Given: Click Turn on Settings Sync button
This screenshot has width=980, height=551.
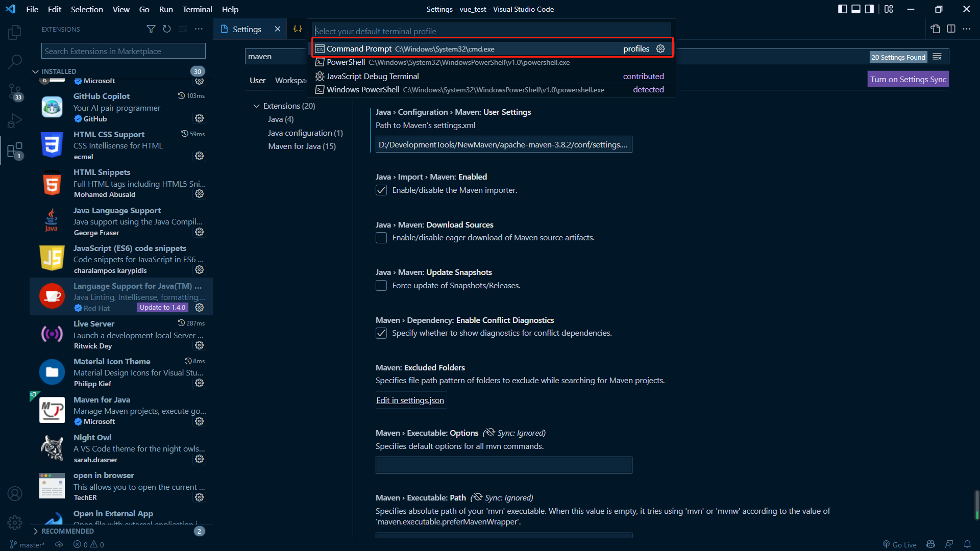Looking at the screenshot, I should [x=909, y=79].
